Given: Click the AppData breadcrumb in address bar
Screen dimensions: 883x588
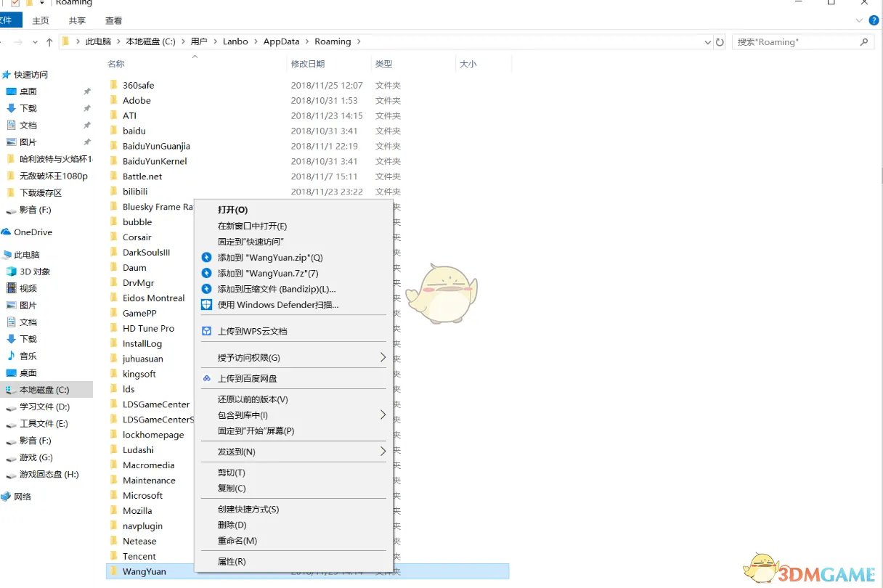Looking at the screenshot, I should (x=281, y=42).
